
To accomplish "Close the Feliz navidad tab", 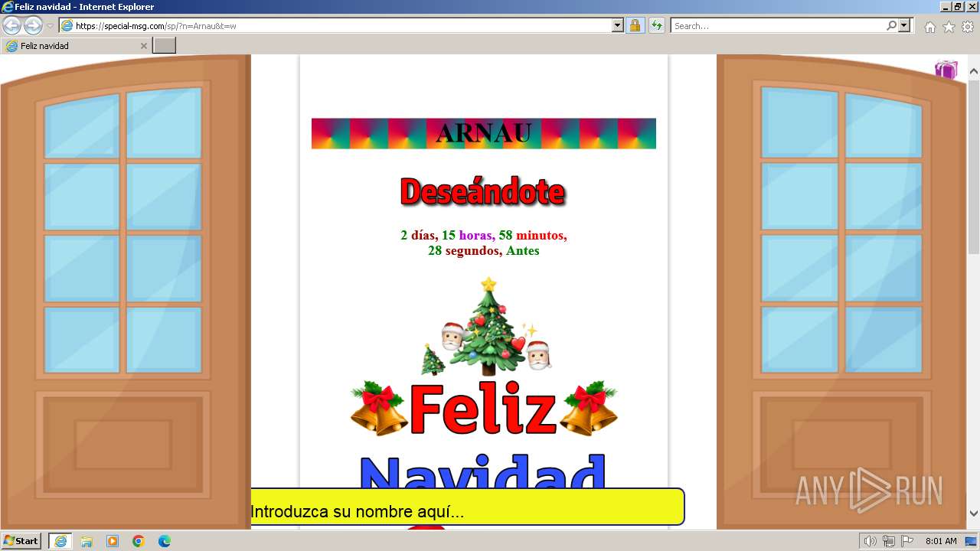I will point(143,46).
